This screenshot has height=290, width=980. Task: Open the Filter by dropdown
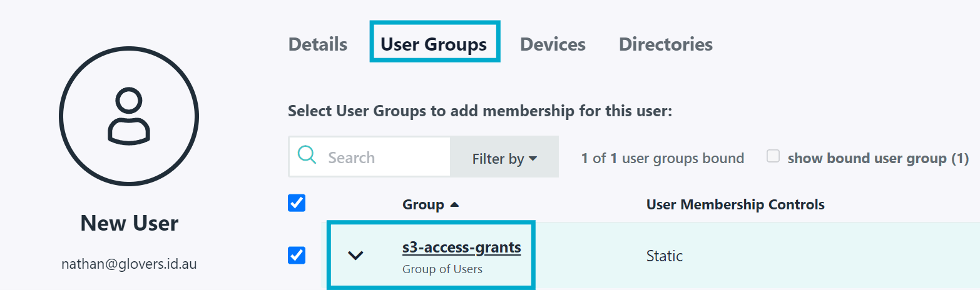504,158
